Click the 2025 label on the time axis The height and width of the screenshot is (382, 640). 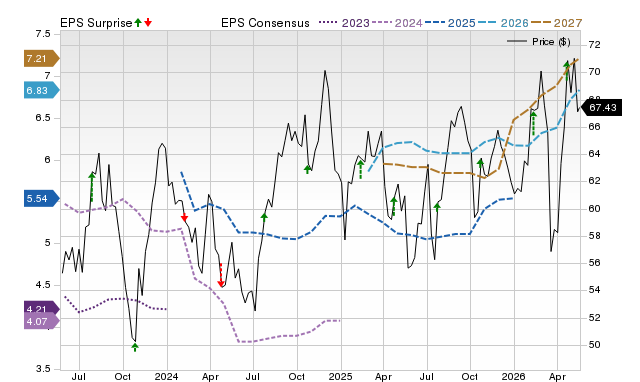pos(340,376)
